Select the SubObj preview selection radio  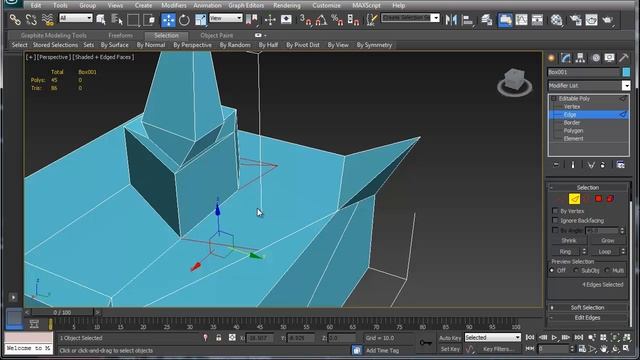tap(576, 270)
